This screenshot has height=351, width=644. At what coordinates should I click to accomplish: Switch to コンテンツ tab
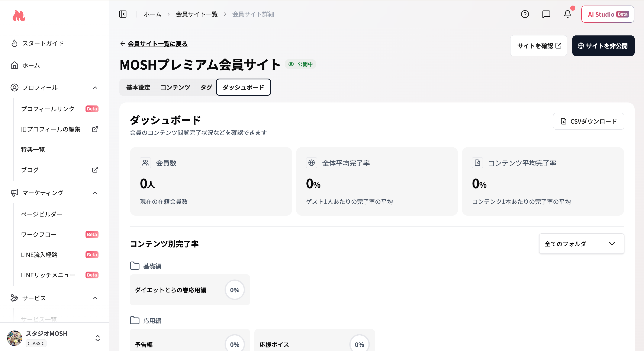[x=175, y=87]
